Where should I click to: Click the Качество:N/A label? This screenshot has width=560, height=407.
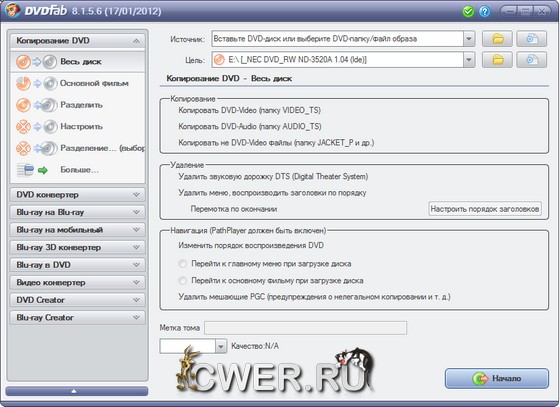[x=255, y=346]
